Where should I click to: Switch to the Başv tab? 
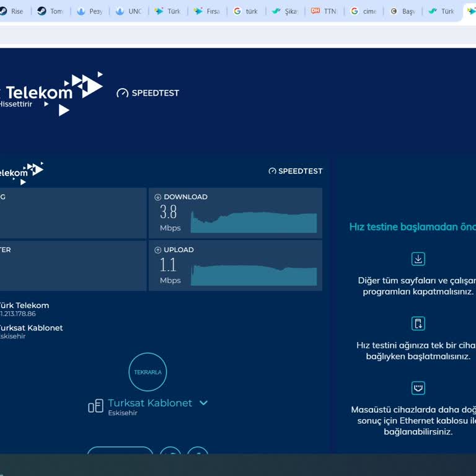[403, 11]
